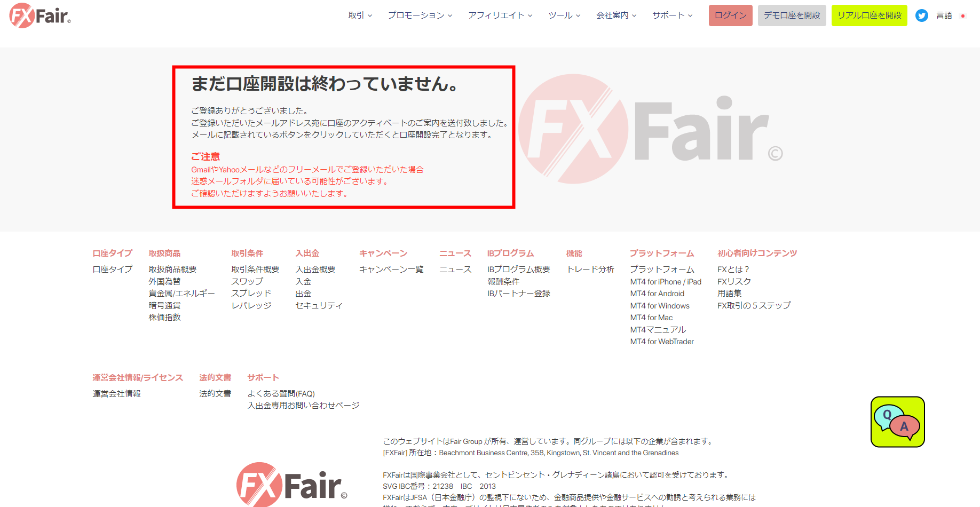Expand the アフィリエイト dropdown menu

[x=500, y=15]
